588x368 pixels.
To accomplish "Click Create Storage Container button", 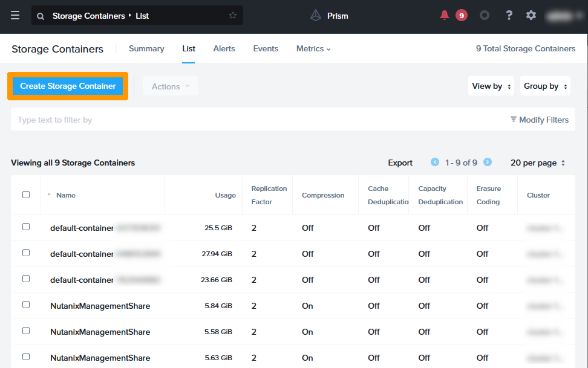I will pos(68,86).
